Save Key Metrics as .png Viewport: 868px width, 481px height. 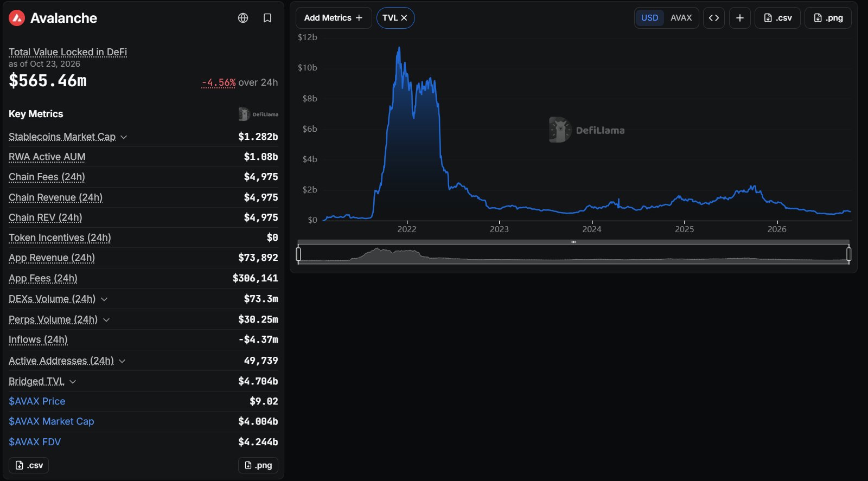[258, 465]
